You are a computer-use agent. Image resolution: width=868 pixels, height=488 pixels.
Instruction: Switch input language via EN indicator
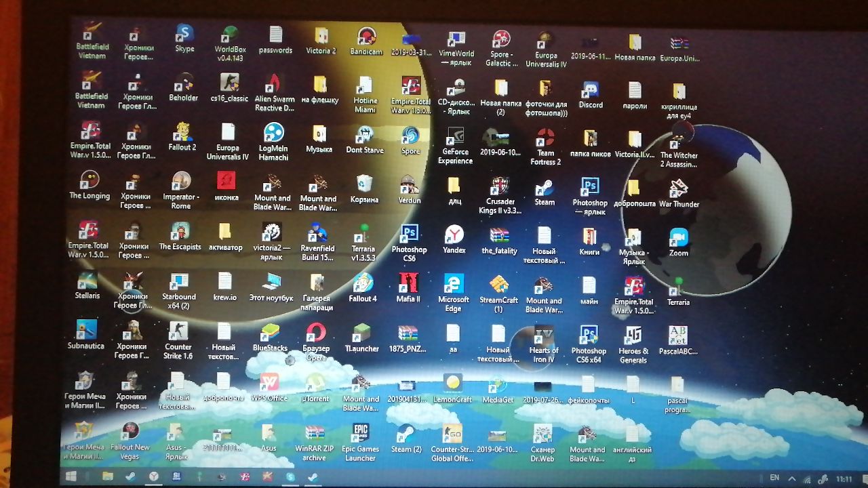coord(774,478)
